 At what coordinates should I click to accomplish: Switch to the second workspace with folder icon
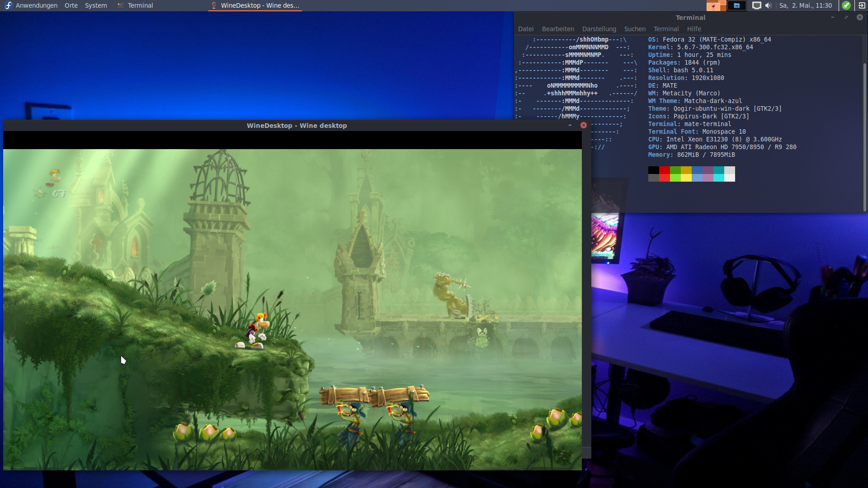(736, 5)
